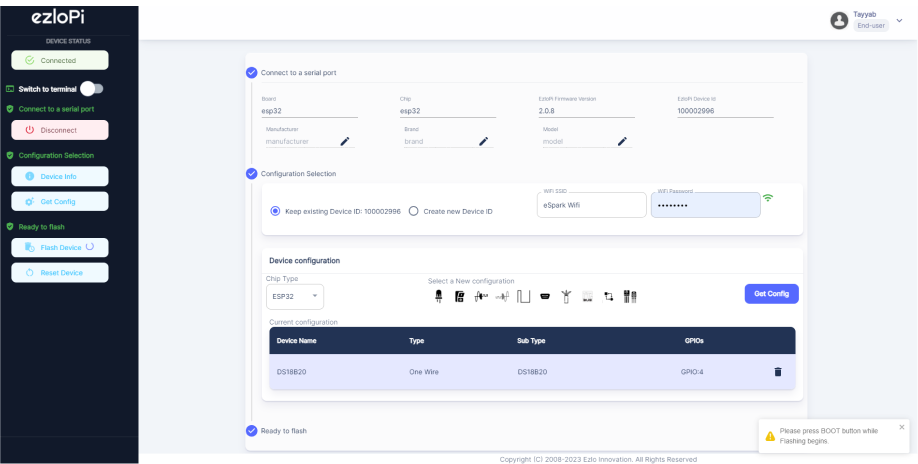Click the GPIOs column header
This screenshot has width=918, height=464.
(694, 341)
